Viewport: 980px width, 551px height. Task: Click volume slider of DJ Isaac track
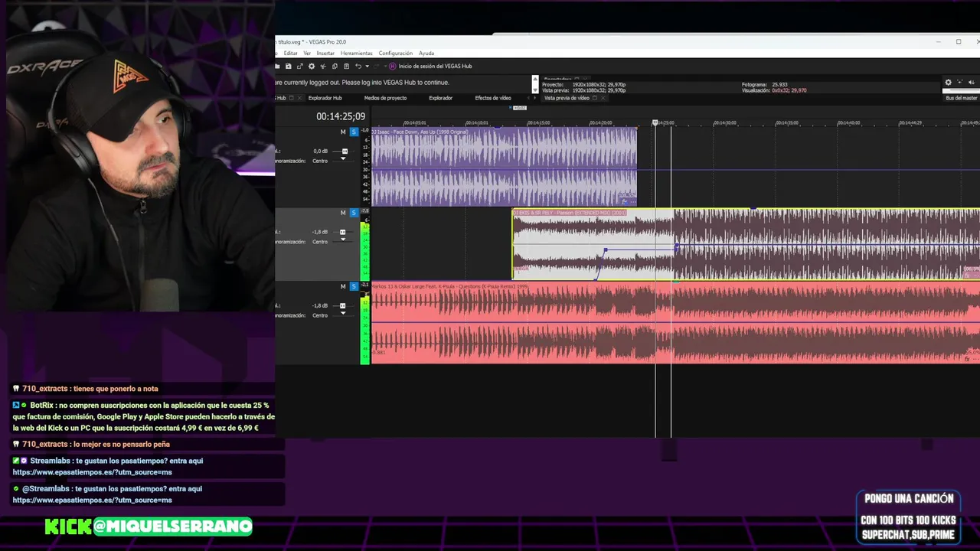[x=345, y=151]
